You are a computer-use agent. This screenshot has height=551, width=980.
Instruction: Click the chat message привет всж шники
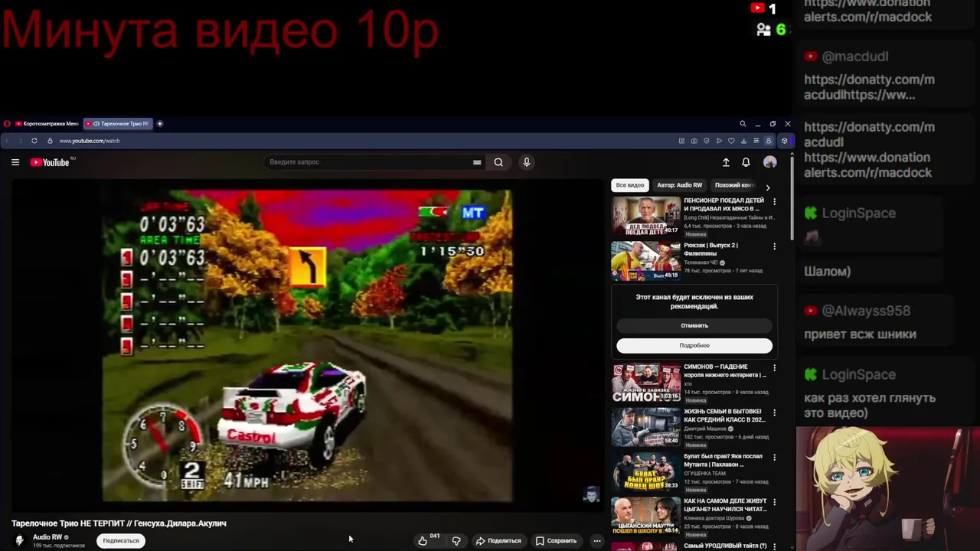pos(860,334)
